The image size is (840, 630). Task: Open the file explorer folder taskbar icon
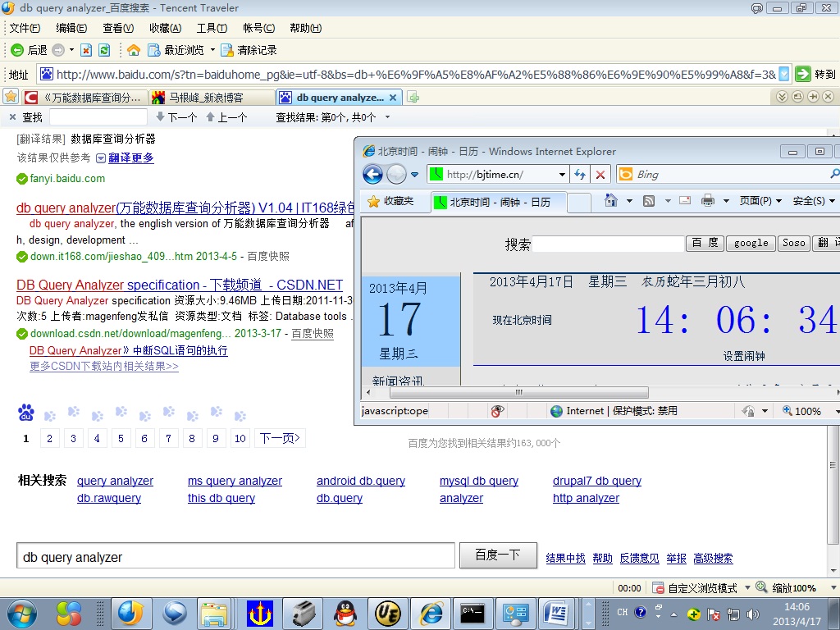(215, 614)
